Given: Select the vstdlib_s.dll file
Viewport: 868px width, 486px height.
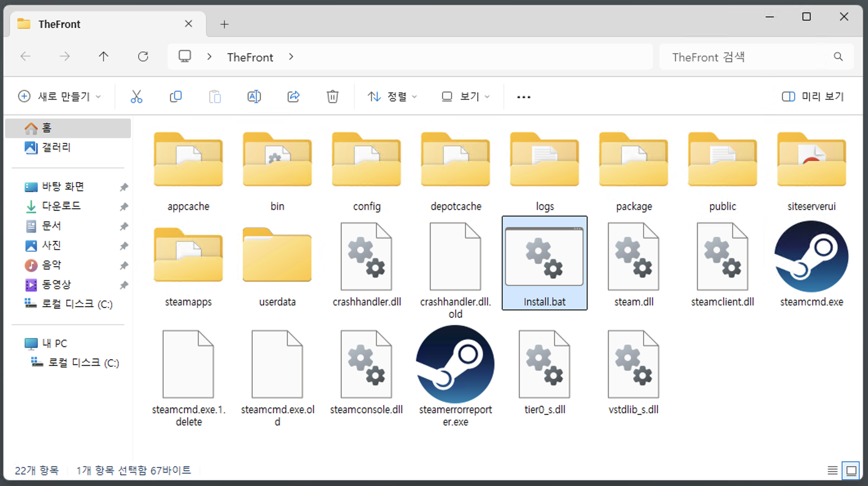Looking at the screenshot, I should click(x=633, y=372).
